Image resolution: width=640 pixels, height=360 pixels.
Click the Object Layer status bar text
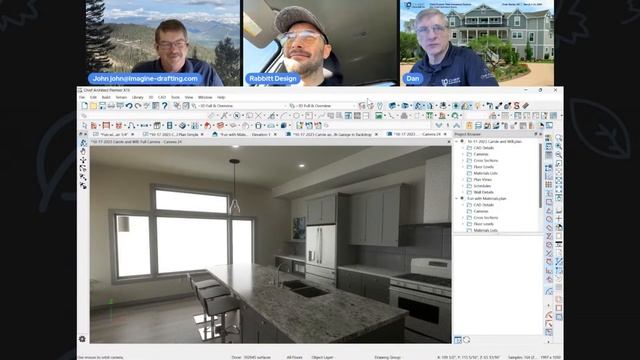click(x=322, y=357)
